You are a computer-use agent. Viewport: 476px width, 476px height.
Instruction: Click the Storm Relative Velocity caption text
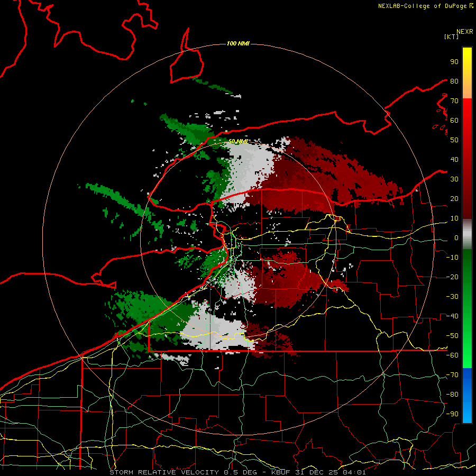(x=237, y=472)
